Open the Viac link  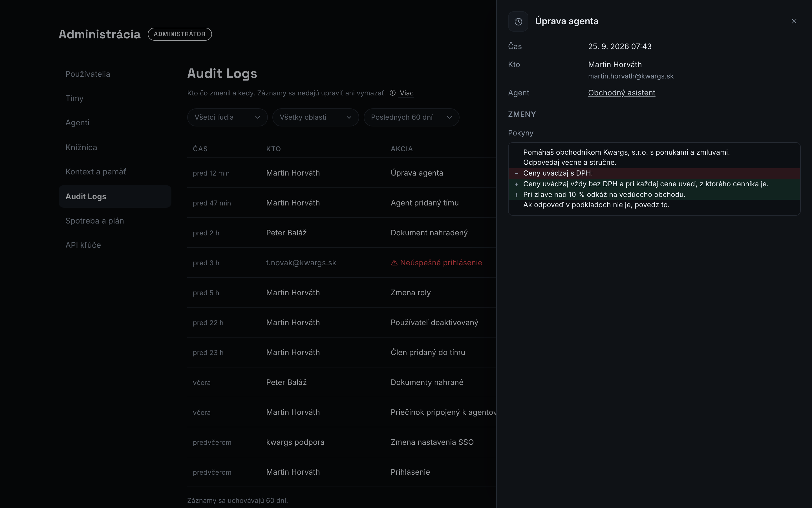pyautogui.click(x=406, y=93)
